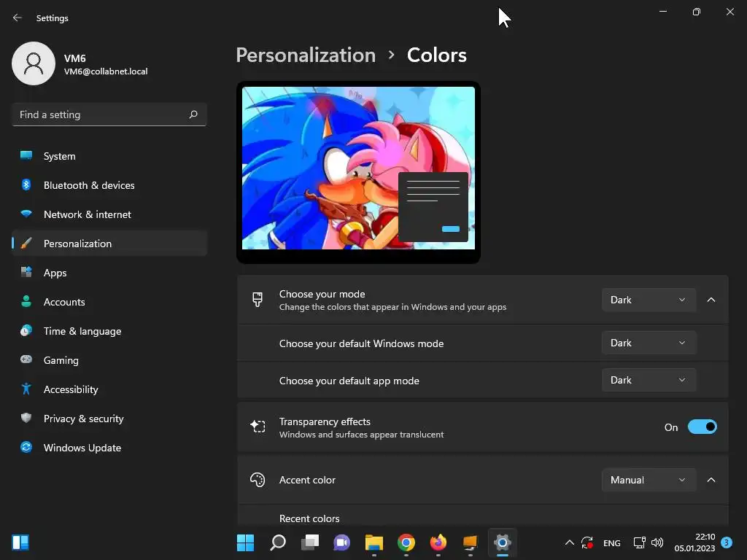Click the network display tray icon
Screen dimensions: 747x560
(x=639, y=542)
